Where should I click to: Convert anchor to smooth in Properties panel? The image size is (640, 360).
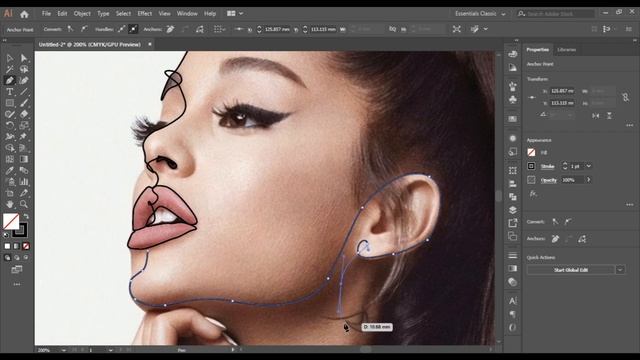568,222
